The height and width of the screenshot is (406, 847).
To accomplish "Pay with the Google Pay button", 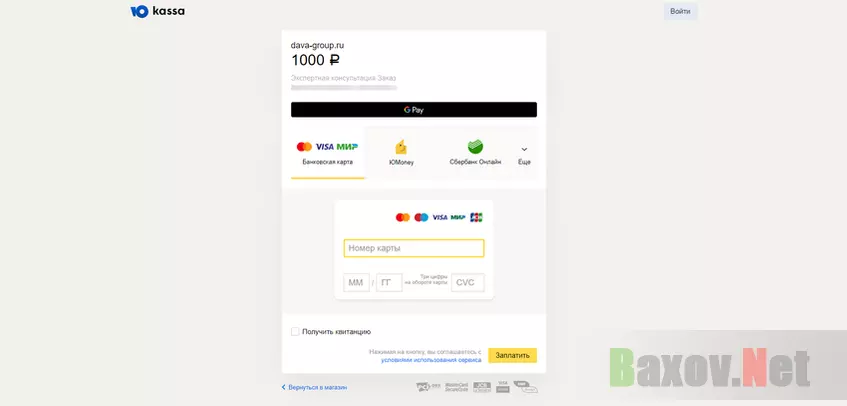I will pos(414,110).
